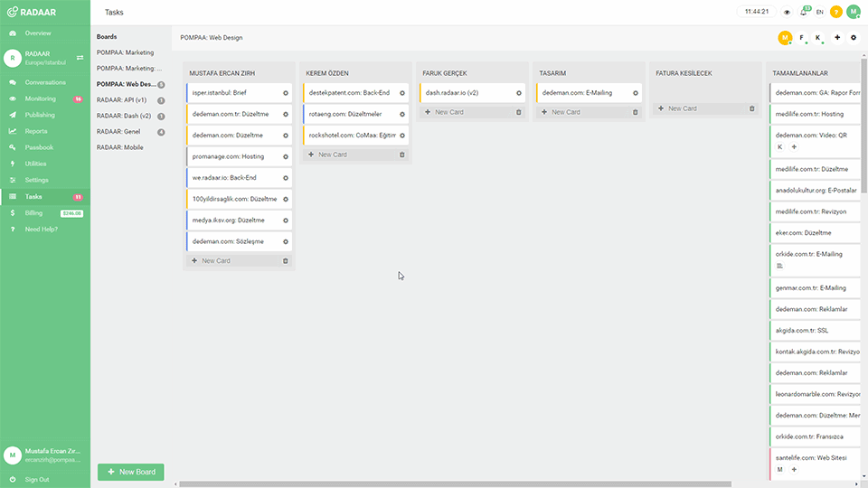The width and height of the screenshot is (868, 488).
Task: Click the help question mark icon
Action: (835, 12)
